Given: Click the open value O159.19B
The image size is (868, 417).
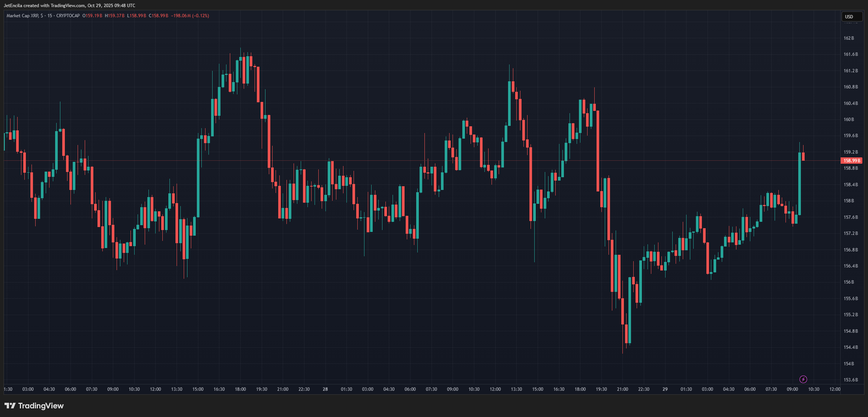Looking at the screenshot, I should [x=92, y=16].
